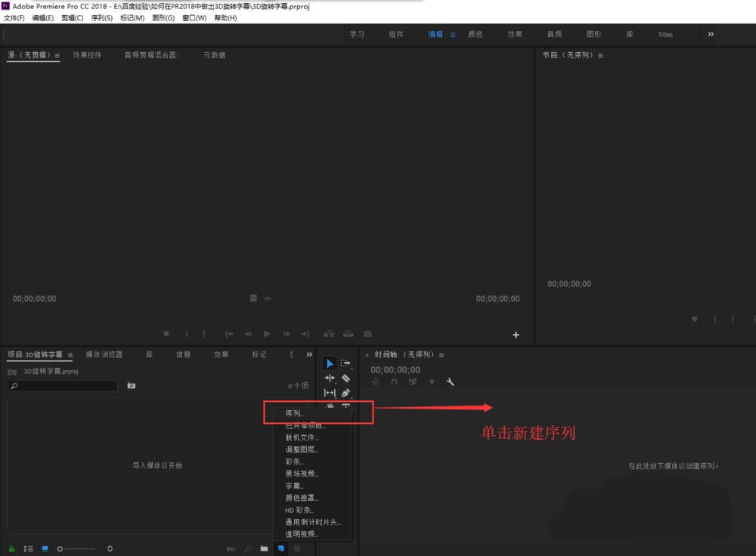The width and height of the screenshot is (756, 556).
Task: Choose 序列 from the New Item menu
Action: click(x=295, y=413)
